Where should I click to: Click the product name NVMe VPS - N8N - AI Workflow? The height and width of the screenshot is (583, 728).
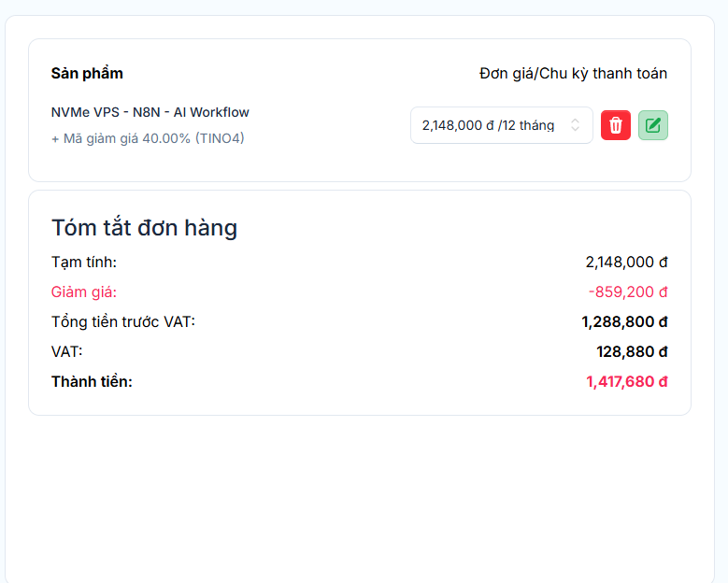click(150, 112)
